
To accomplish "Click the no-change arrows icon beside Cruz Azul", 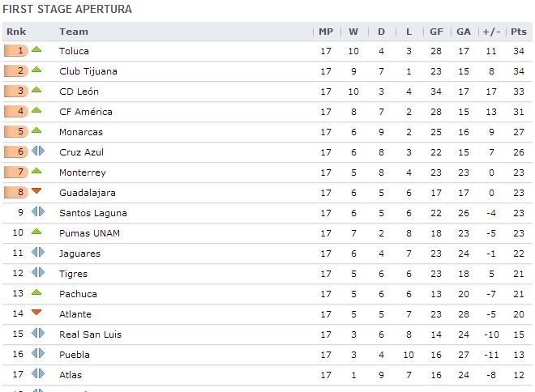I will 38,151.
